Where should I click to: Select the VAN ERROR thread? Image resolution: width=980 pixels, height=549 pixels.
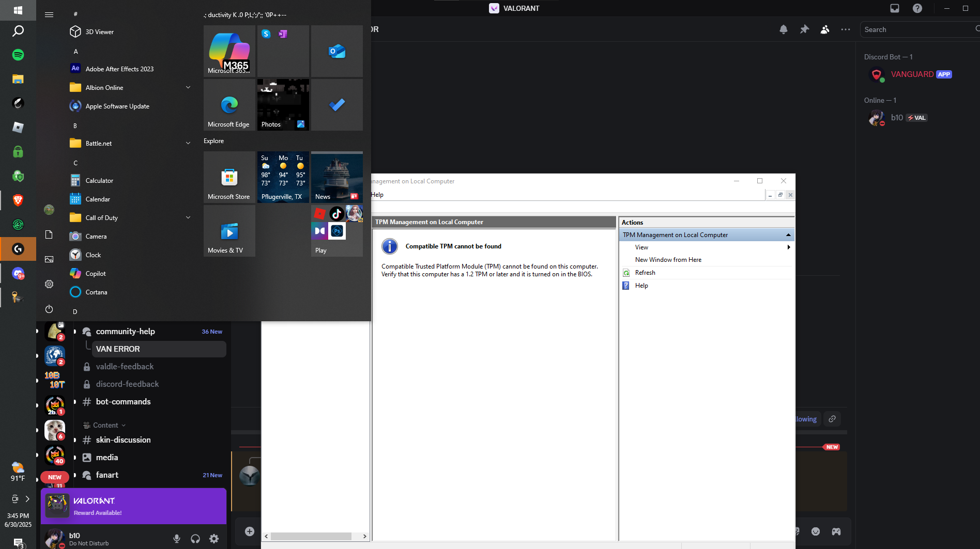click(118, 349)
